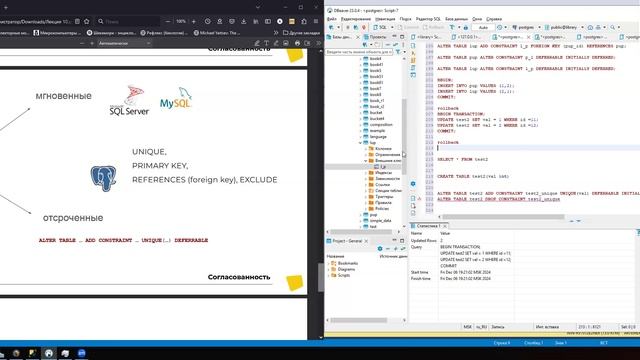The width and height of the screenshot is (640, 360).
Task: Open the Файл menu in DBeaver
Action: pyautogui.click(x=332, y=19)
